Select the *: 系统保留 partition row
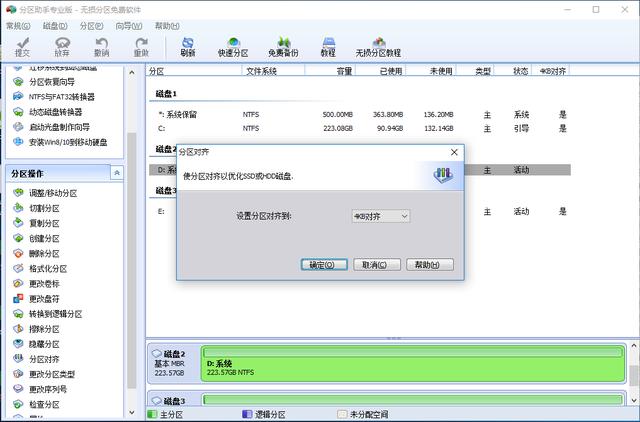This screenshot has height=422, width=640. pos(360,115)
